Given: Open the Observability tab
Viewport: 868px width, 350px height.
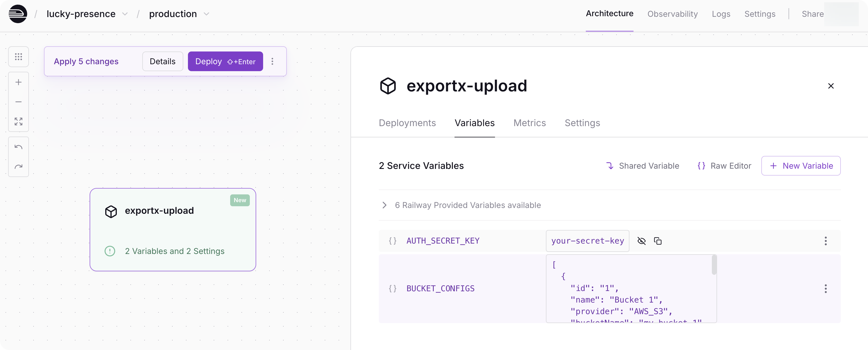Looking at the screenshot, I should (672, 14).
